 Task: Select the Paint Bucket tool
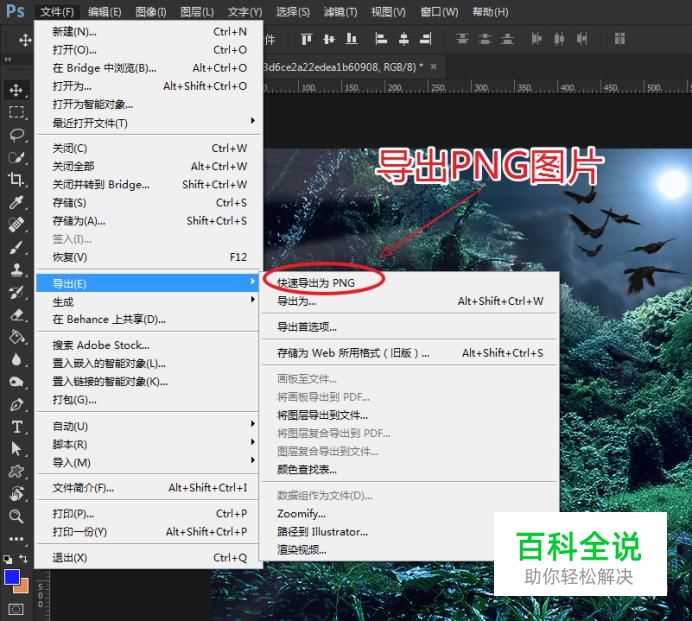(16, 337)
